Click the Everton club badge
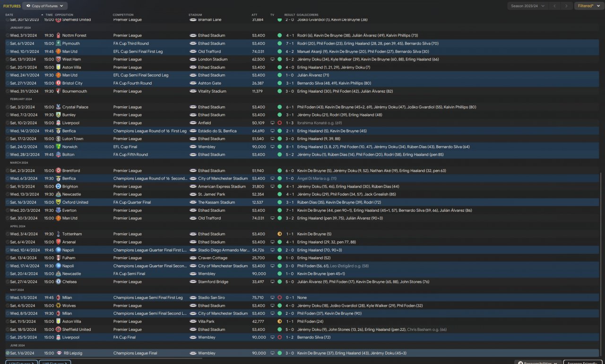Image resolution: width=605 pixels, height=364 pixels. (58, 210)
